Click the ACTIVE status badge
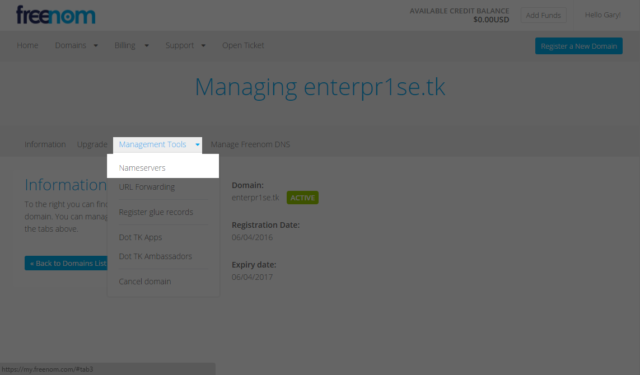 click(302, 198)
